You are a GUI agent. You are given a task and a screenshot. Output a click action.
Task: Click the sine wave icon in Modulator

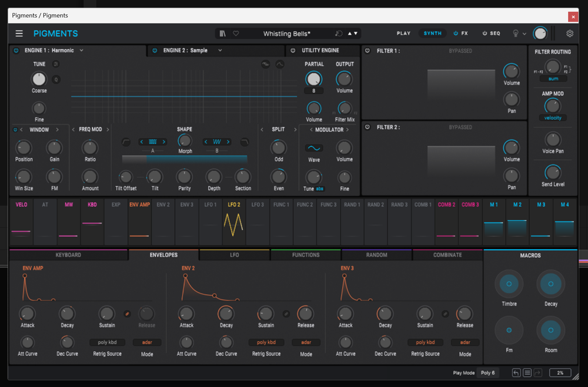(x=314, y=148)
